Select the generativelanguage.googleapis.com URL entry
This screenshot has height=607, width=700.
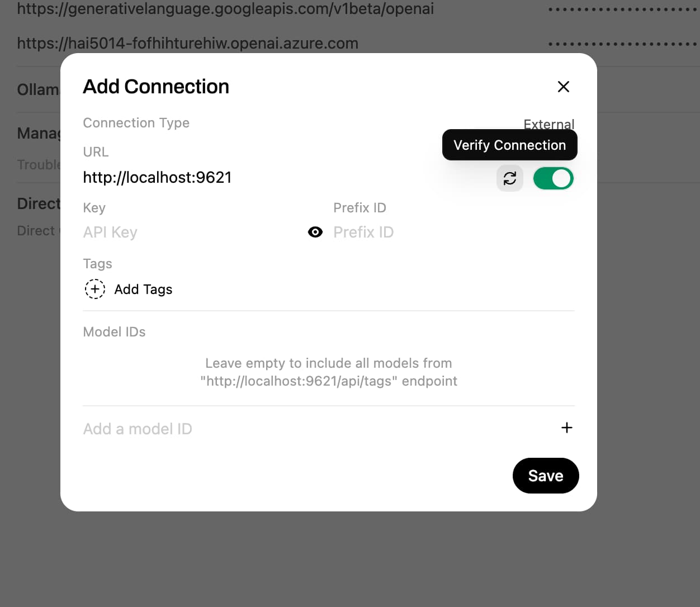coord(225,9)
